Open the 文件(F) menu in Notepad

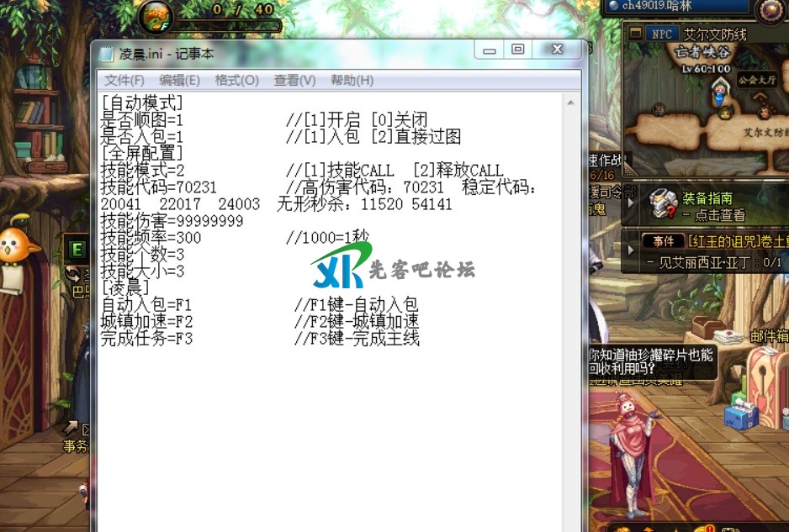tap(124, 81)
